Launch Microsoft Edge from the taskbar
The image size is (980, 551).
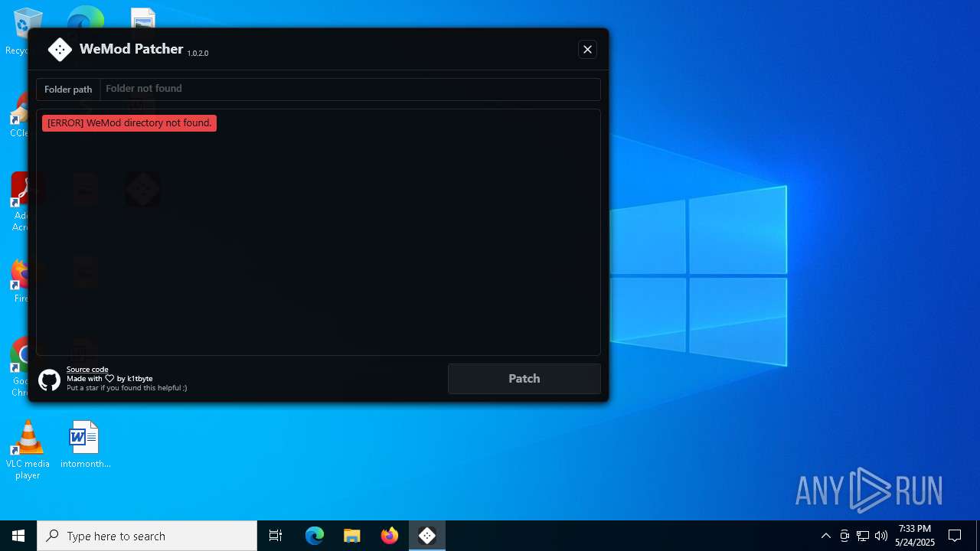coord(315,536)
